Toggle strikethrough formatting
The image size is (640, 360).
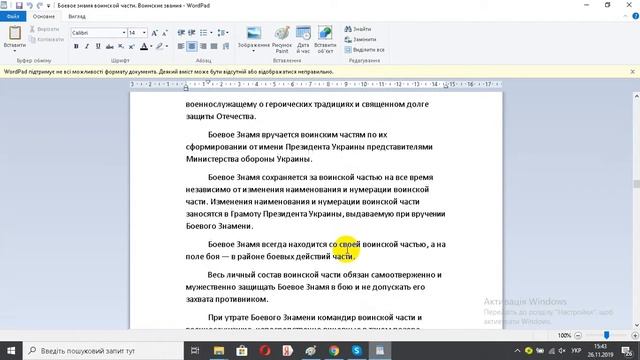coord(109,47)
